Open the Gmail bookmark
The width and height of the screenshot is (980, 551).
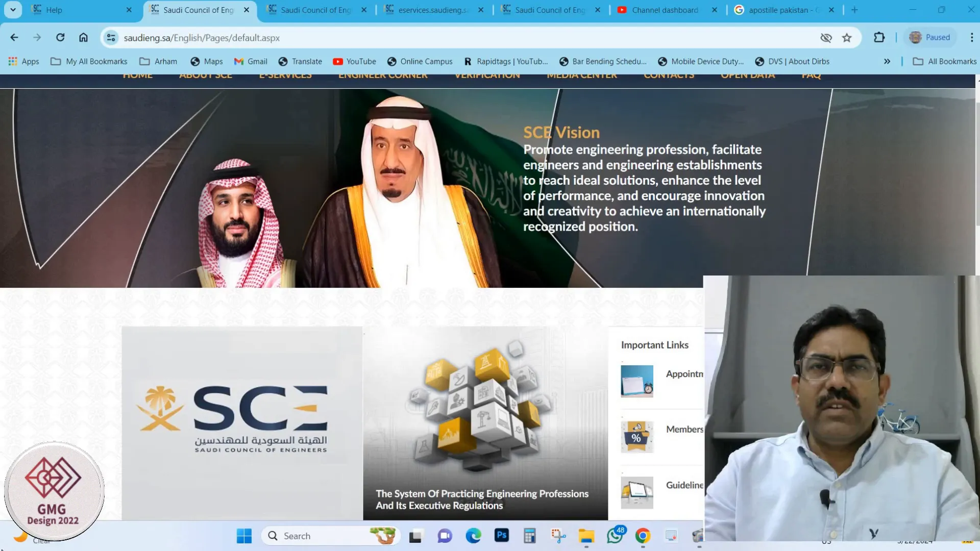[x=251, y=61]
